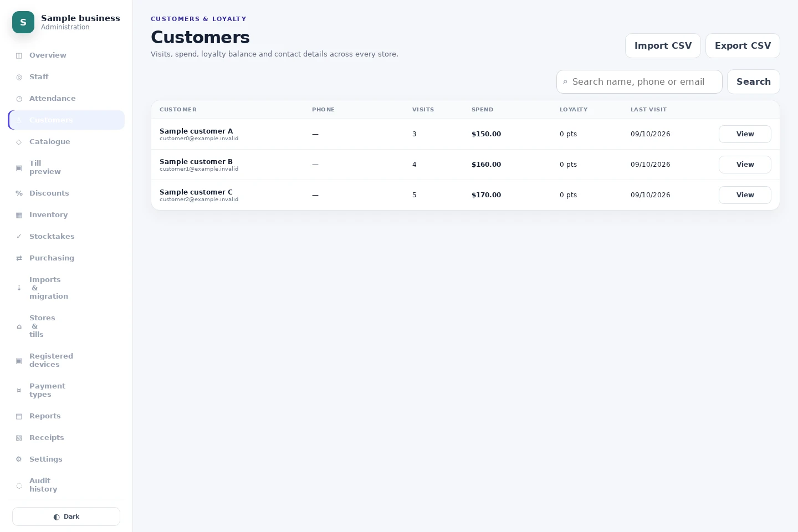
Task: Click email customer0@example.invalid
Action: [x=199, y=139]
